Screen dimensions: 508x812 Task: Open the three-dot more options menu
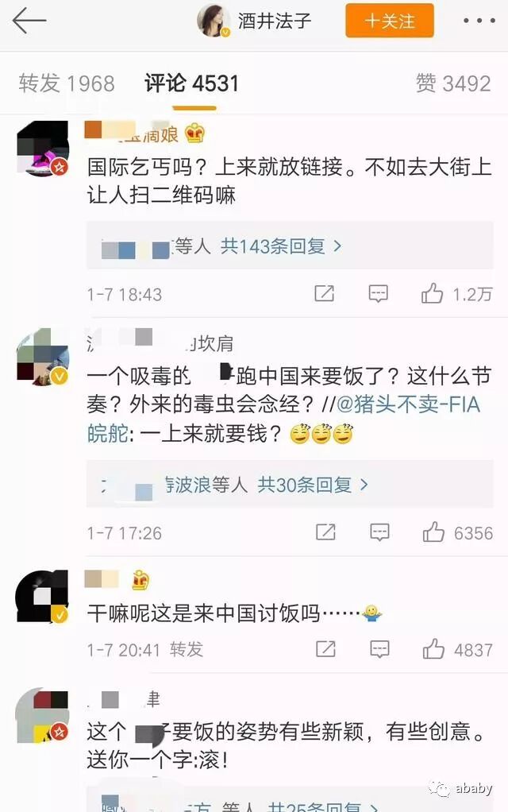(479, 21)
